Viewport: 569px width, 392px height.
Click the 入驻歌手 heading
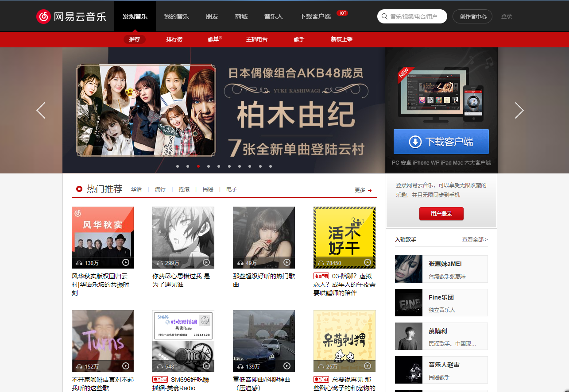(x=406, y=239)
